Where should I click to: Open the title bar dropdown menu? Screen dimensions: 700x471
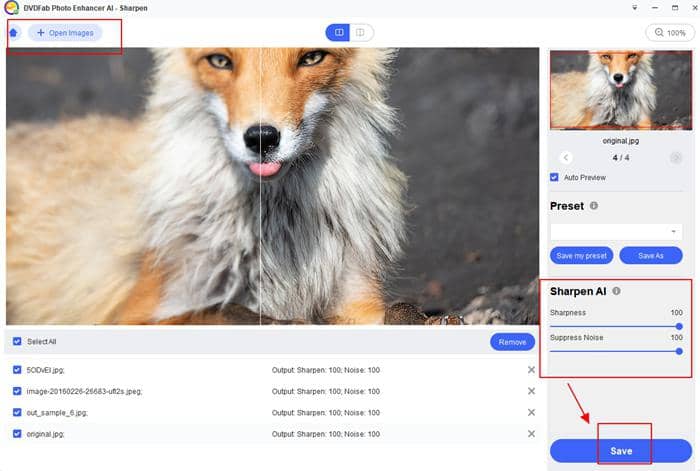tap(634, 7)
